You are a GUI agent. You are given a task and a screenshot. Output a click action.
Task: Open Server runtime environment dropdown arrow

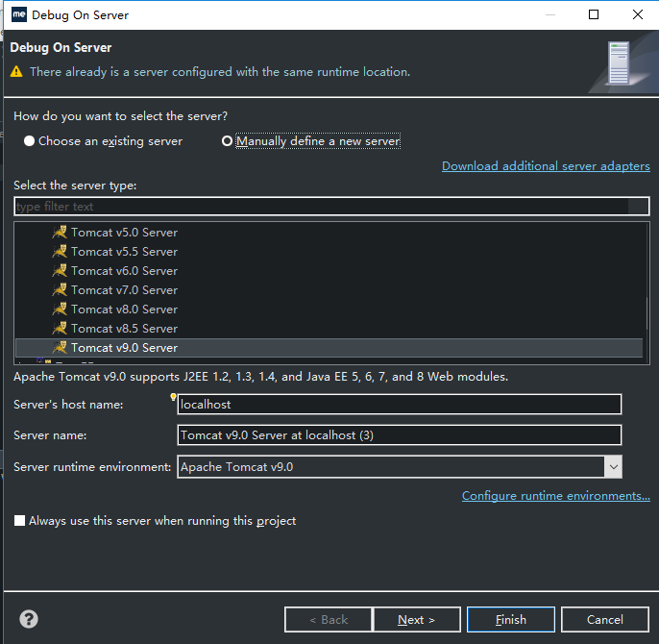614,467
